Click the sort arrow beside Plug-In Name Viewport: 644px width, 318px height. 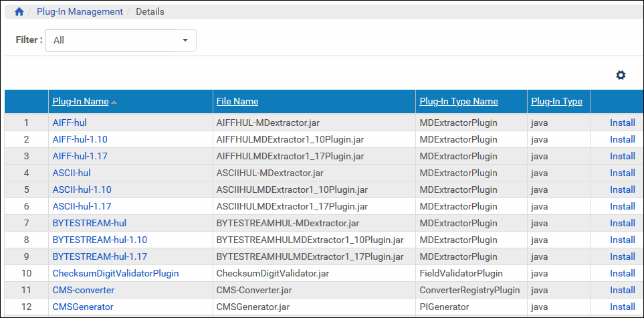[x=114, y=102]
